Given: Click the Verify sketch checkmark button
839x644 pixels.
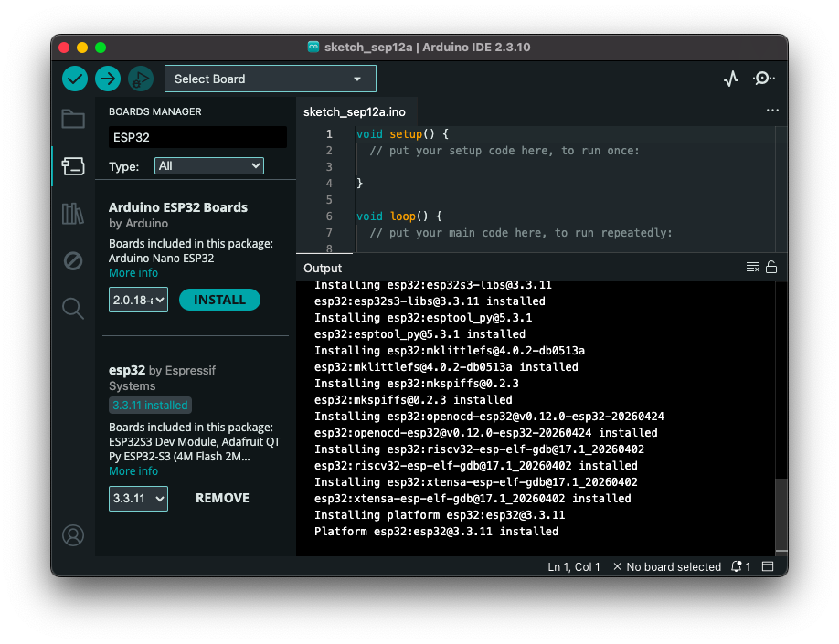Looking at the screenshot, I should coord(75,79).
